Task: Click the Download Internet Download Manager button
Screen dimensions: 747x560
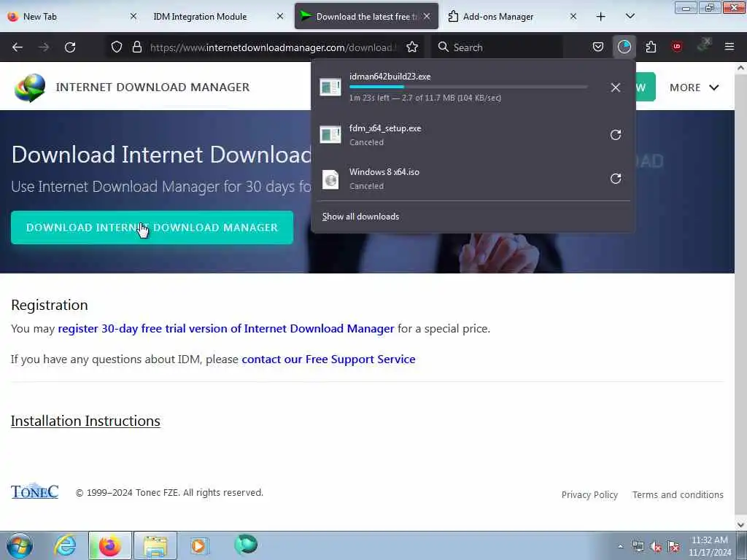Action: coord(152,227)
